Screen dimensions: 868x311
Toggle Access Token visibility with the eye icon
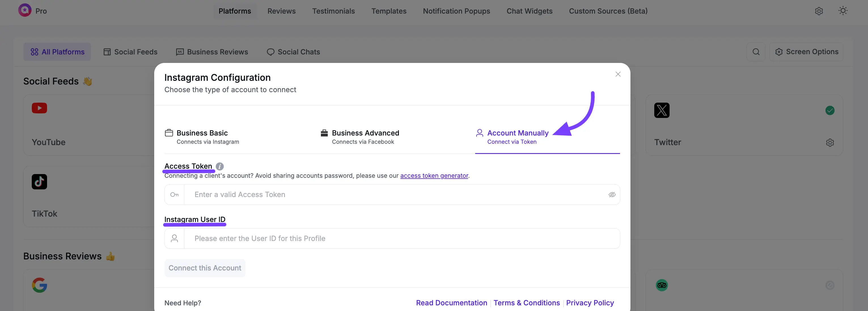612,194
